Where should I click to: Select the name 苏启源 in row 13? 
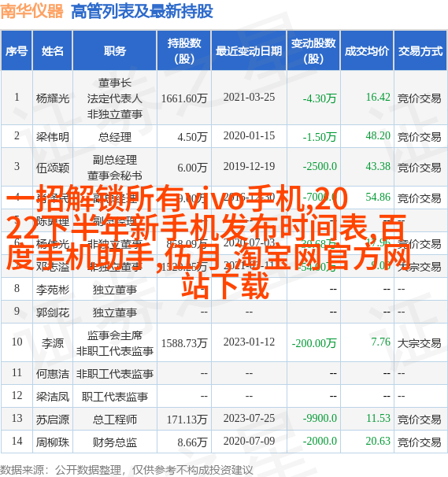53,420
